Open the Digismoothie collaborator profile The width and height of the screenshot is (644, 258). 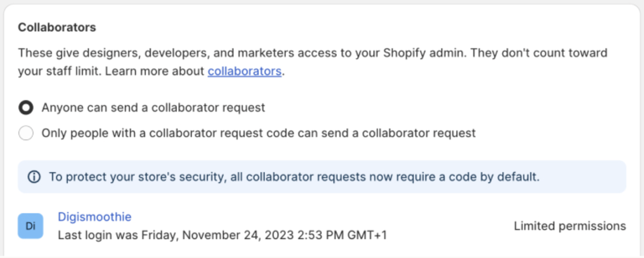point(94,217)
